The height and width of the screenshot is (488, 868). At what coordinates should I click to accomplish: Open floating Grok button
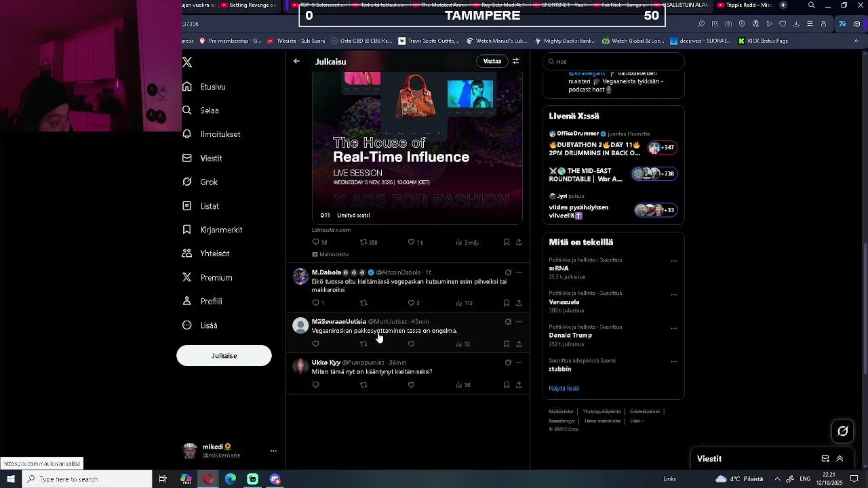coord(843,430)
